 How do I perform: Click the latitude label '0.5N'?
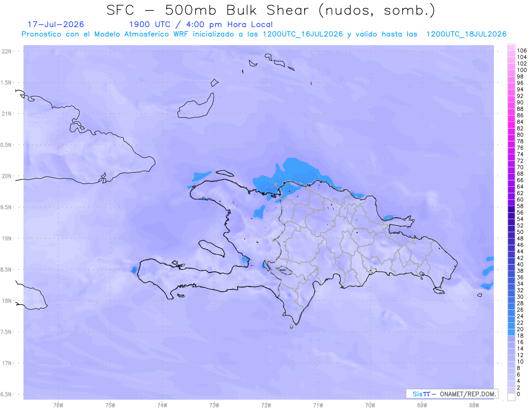7,145
